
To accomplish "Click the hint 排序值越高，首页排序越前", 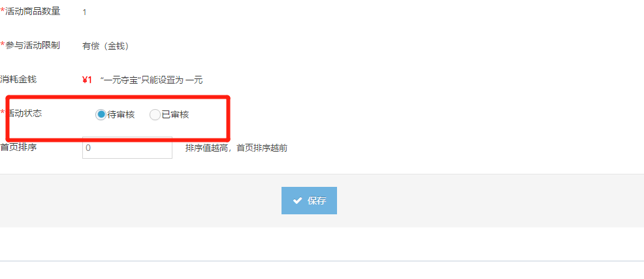I will (236, 148).
